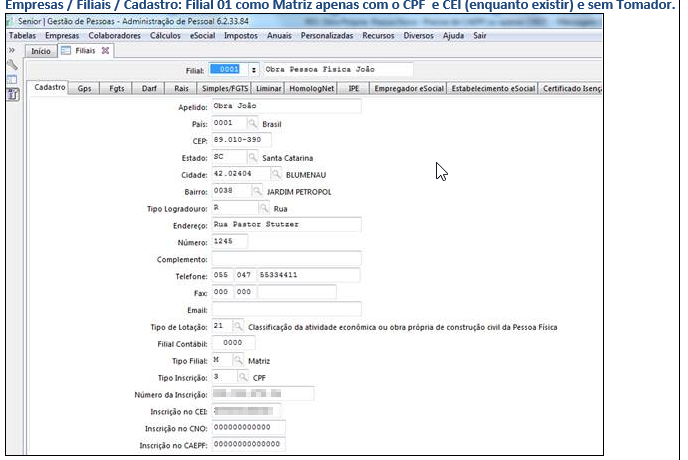Screen dimensions: 688x460
Task: Click the Endereço field with Rua Pastor Stutzer
Action: point(286,225)
